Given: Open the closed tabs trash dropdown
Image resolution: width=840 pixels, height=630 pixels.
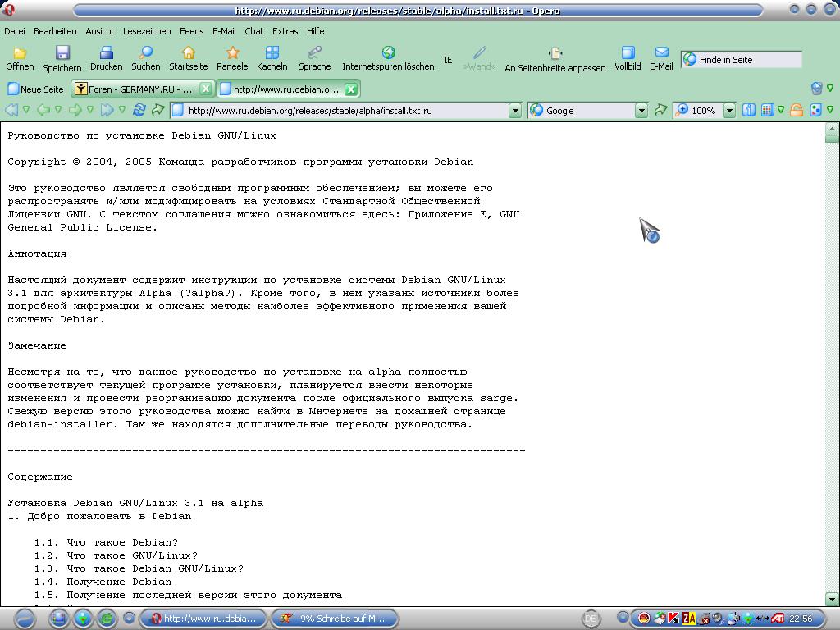Looking at the screenshot, I should 830,88.
